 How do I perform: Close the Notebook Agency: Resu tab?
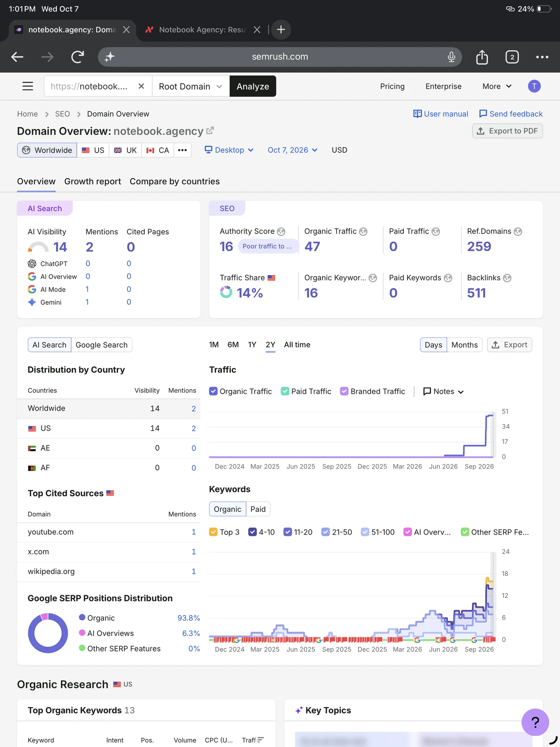[257, 30]
